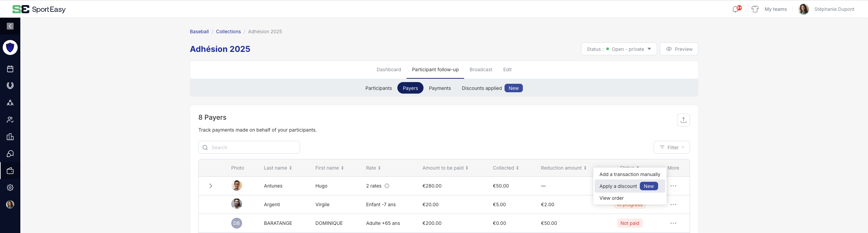Viewport: 868px width, 233px height.
Task: Sort by Amount to be paid column
Action: 445,168
